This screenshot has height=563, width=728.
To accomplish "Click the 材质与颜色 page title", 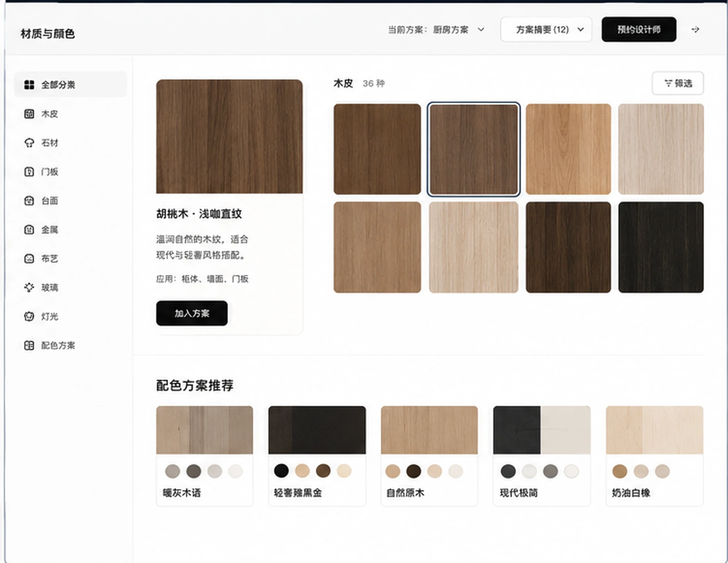I will point(47,33).
